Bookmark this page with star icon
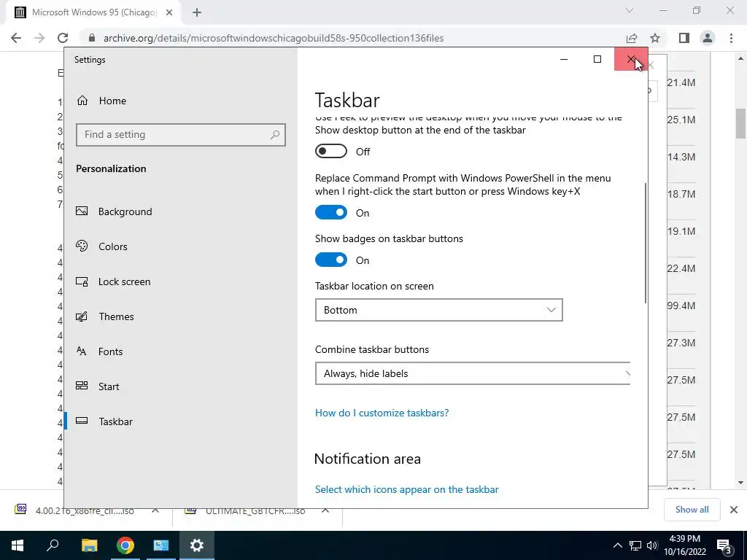Image resolution: width=747 pixels, height=560 pixels. [x=655, y=38]
